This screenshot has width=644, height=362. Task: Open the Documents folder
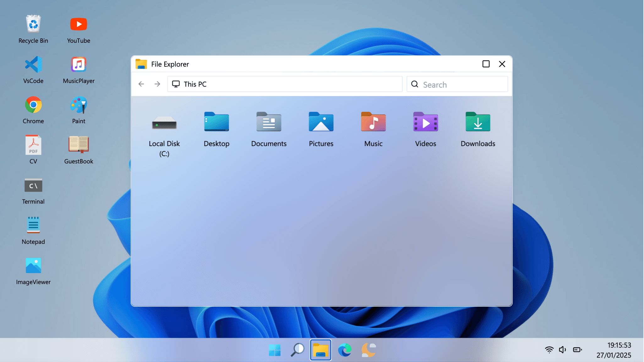tap(269, 129)
